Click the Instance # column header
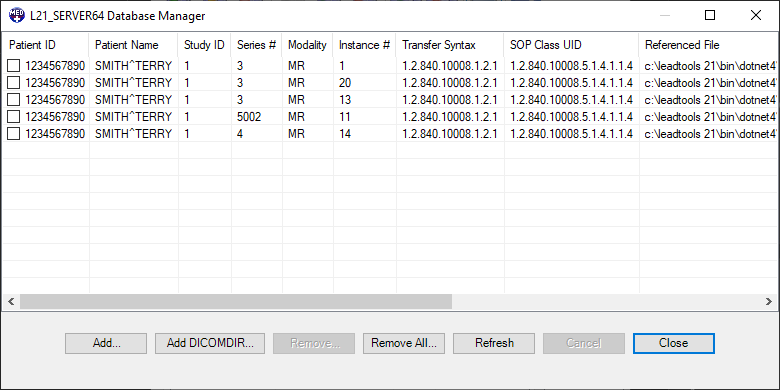Viewport: 780px width, 390px height. [364, 45]
